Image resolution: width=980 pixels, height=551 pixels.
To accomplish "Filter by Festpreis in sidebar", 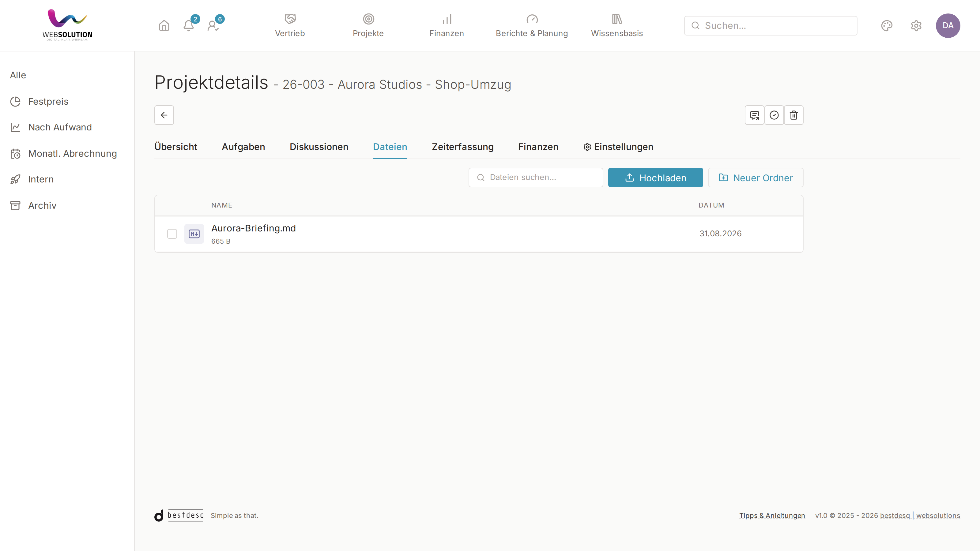I will pos(39,102).
